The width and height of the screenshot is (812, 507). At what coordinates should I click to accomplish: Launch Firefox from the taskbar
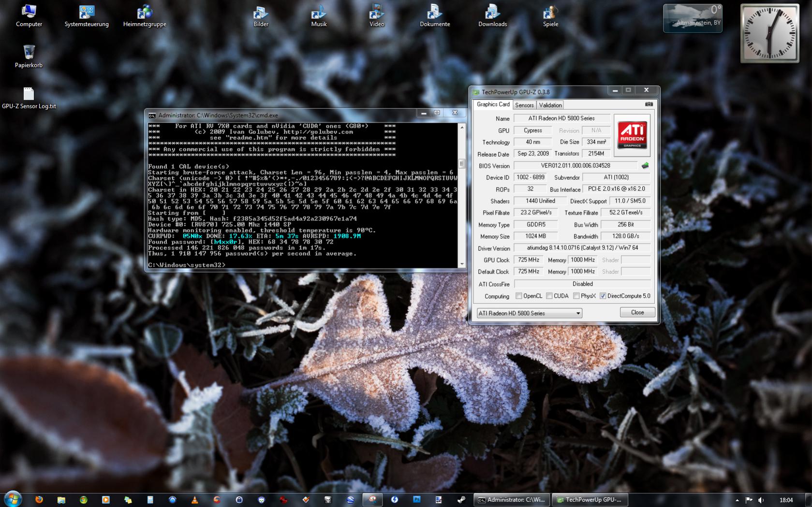(x=39, y=500)
